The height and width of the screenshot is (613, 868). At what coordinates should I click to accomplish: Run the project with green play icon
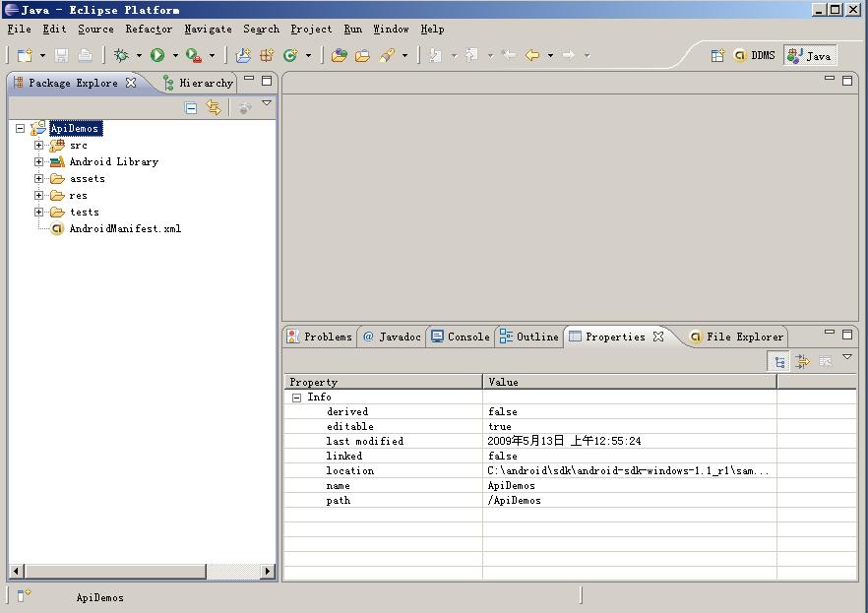[157, 55]
